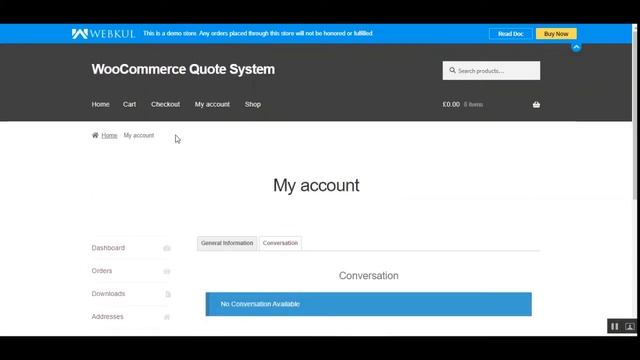Click the Webkul logo in top bar
640x360 pixels.
103,33
